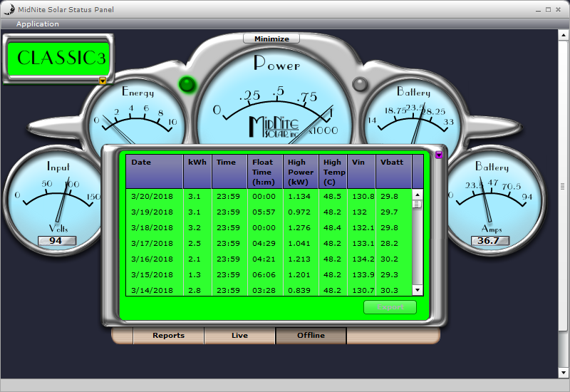Click the Vbatt column header

click(394, 172)
